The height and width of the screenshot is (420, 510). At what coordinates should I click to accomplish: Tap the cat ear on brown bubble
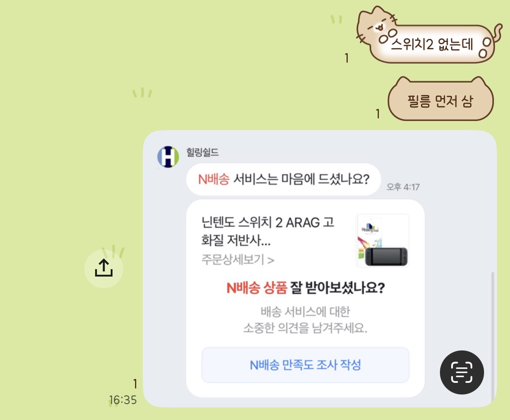click(x=403, y=81)
